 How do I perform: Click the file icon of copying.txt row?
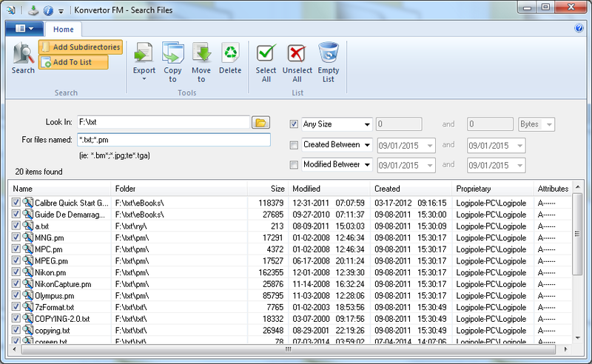tap(27, 330)
